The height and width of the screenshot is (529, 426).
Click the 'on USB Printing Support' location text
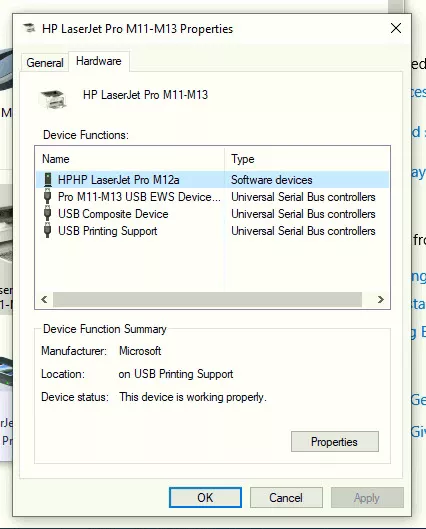(x=176, y=374)
